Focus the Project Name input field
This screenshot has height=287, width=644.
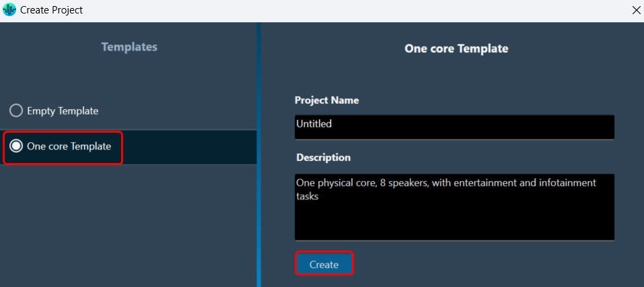[454, 127]
